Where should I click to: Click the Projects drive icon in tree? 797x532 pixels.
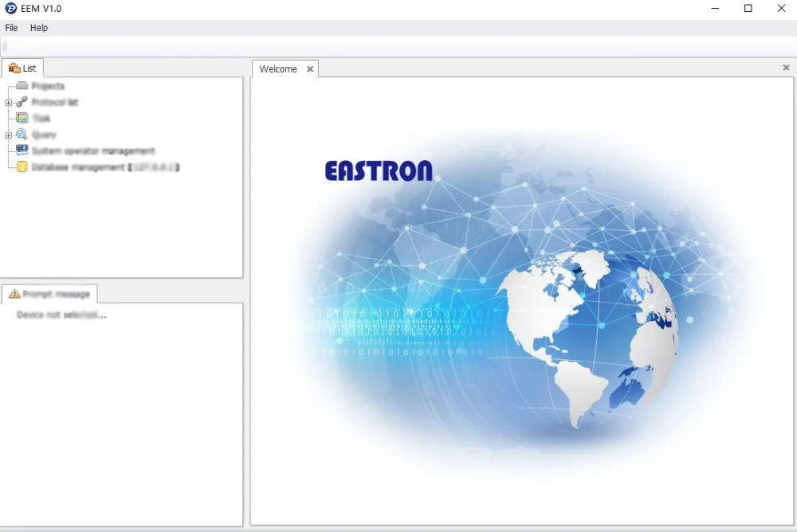[22, 85]
